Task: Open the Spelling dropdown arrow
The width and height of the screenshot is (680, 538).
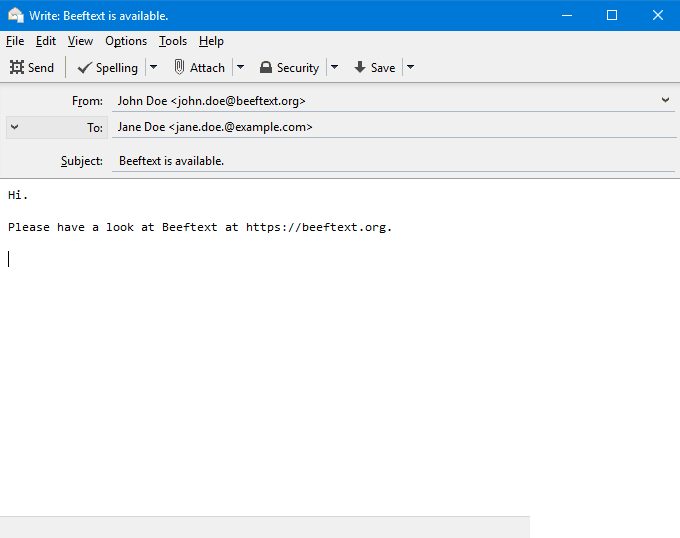Action: tap(154, 67)
